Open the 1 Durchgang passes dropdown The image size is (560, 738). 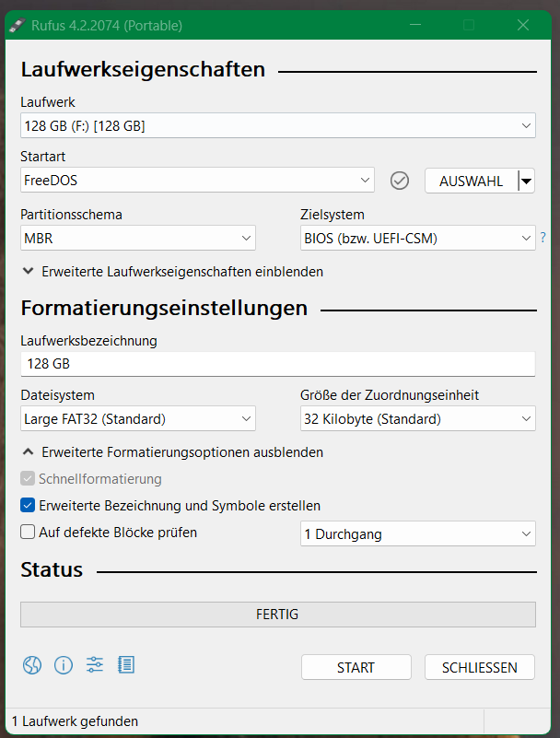point(418,533)
